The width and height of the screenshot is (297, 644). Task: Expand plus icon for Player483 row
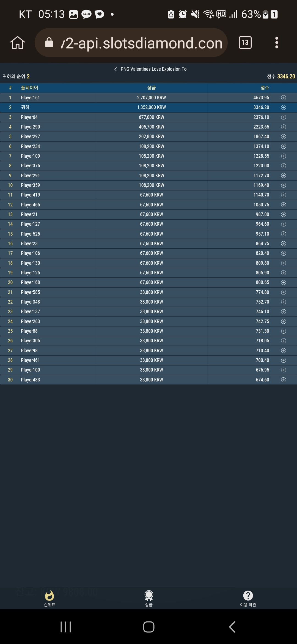284,380
